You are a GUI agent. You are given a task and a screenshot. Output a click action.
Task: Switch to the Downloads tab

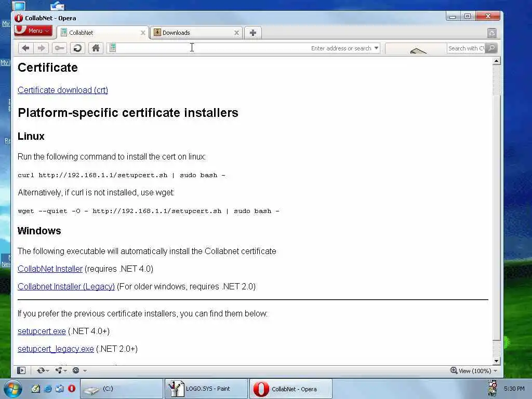pos(196,33)
